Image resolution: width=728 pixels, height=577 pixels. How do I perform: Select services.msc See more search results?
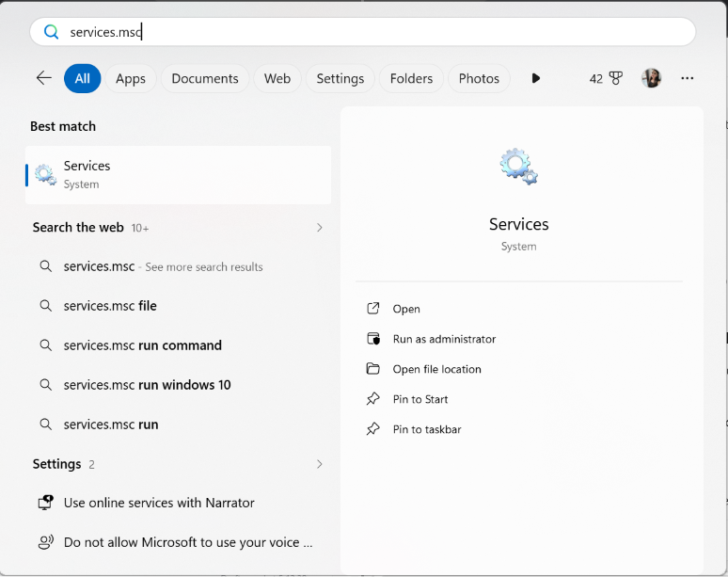tap(179, 266)
